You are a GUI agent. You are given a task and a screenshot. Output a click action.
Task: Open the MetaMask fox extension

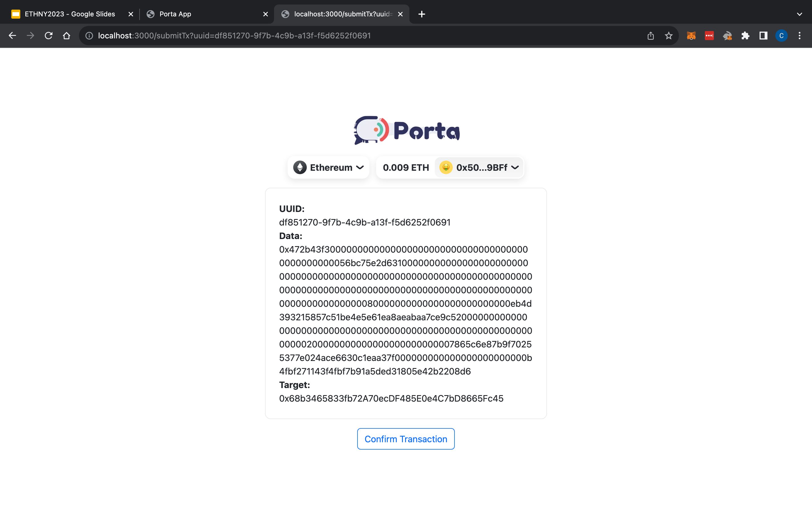pyautogui.click(x=691, y=36)
